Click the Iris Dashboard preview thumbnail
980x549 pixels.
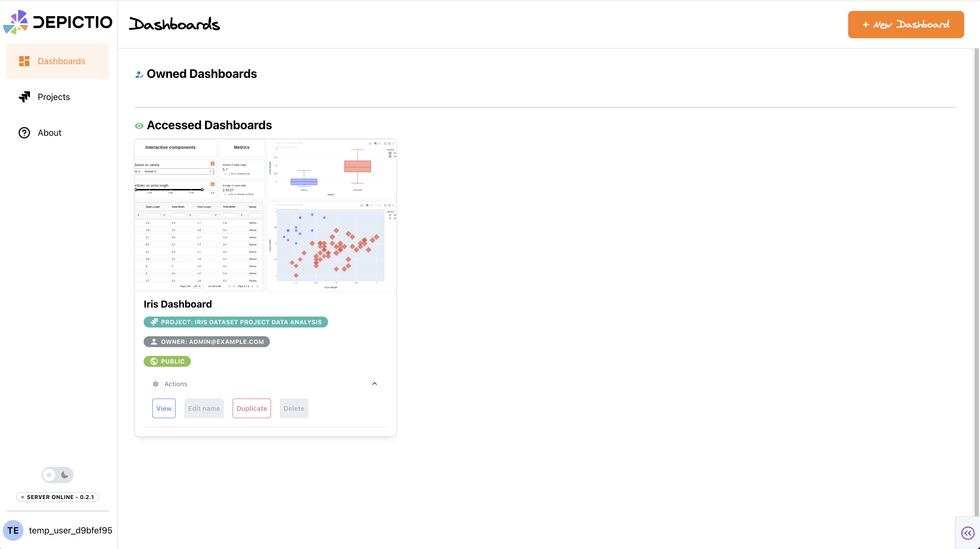point(265,215)
